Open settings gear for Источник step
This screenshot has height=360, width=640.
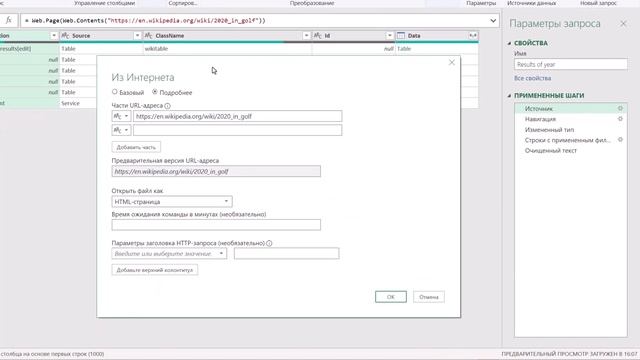tap(620, 108)
